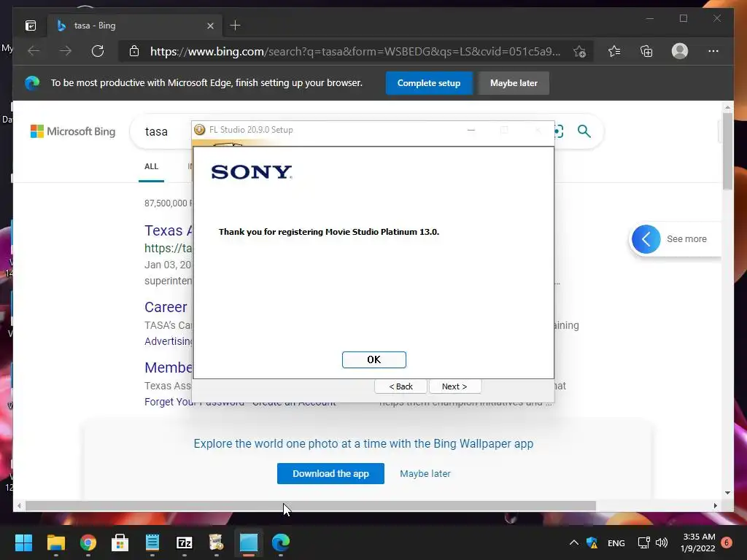Click the Back button in FL Studio Setup
The width and height of the screenshot is (747, 560).
click(x=400, y=386)
